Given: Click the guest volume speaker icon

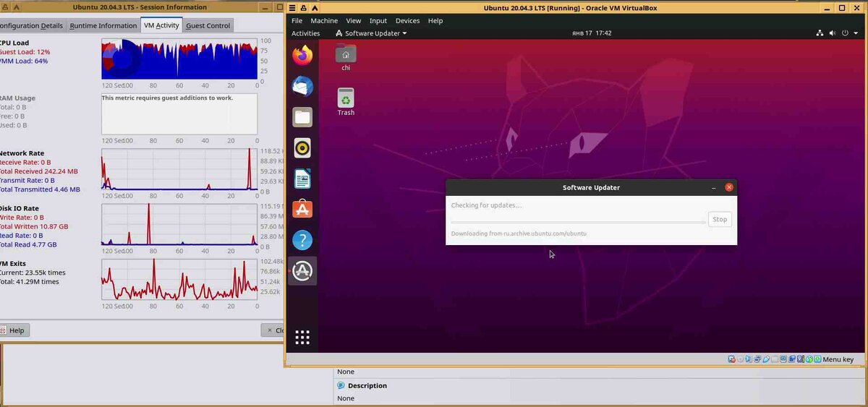Looking at the screenshot, I should [833, 33].
